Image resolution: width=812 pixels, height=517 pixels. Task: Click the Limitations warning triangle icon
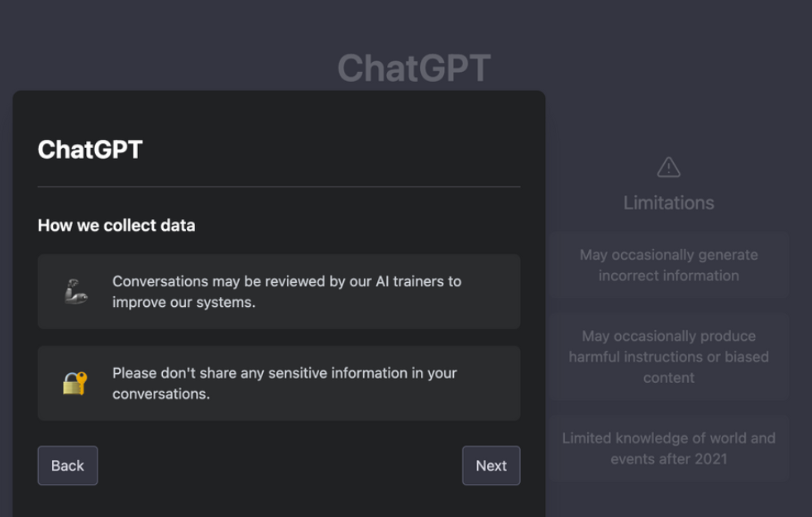(x=669, y=167)
